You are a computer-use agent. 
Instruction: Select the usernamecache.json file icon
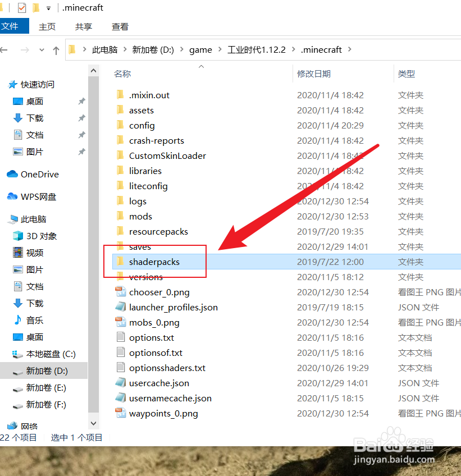[x=121, y=397]
